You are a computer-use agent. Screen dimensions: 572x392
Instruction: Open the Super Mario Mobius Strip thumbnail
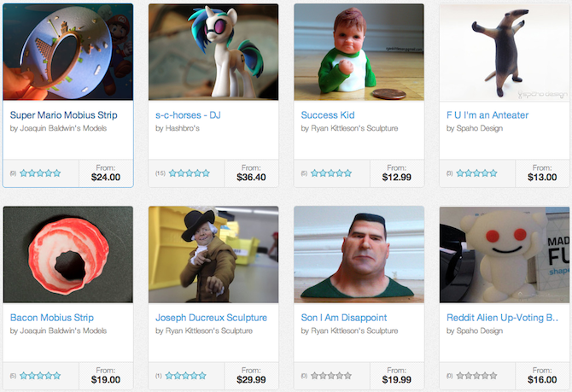[x=68, y=52]
